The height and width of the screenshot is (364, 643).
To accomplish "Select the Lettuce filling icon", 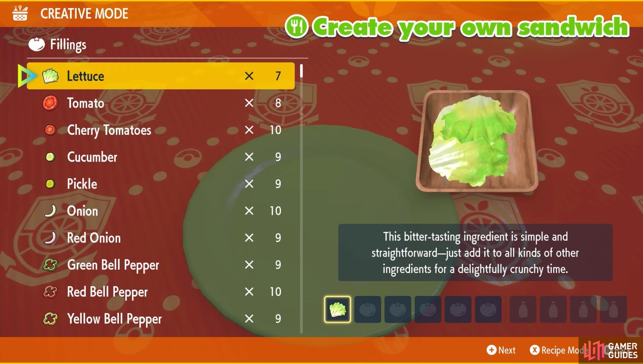I will tap(50, 75).
